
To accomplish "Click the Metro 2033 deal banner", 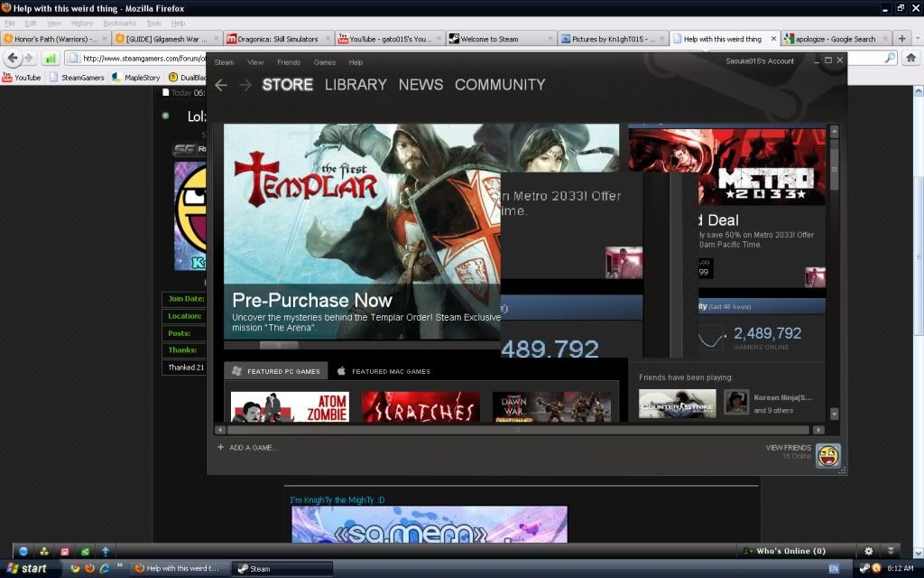I will point(727,166).
